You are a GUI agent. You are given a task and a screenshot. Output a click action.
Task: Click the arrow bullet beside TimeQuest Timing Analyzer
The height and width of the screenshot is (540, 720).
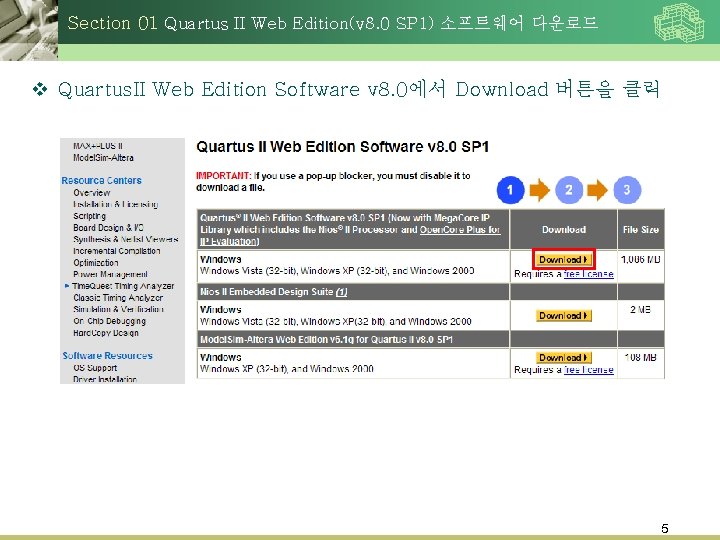coord(67,286)
